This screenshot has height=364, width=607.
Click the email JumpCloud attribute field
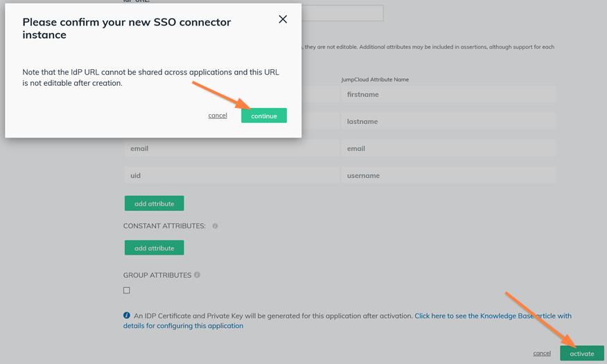[x=448, y=149]
